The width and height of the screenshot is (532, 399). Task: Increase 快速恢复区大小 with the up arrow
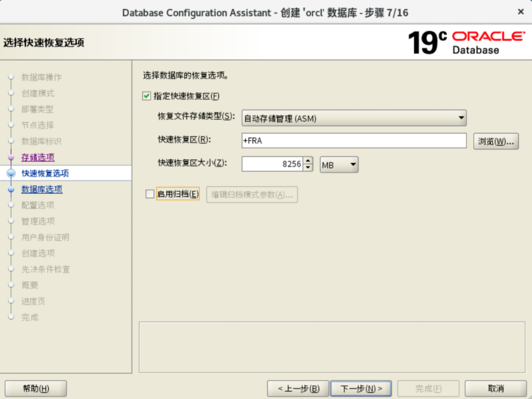click(x=308, y=161)
